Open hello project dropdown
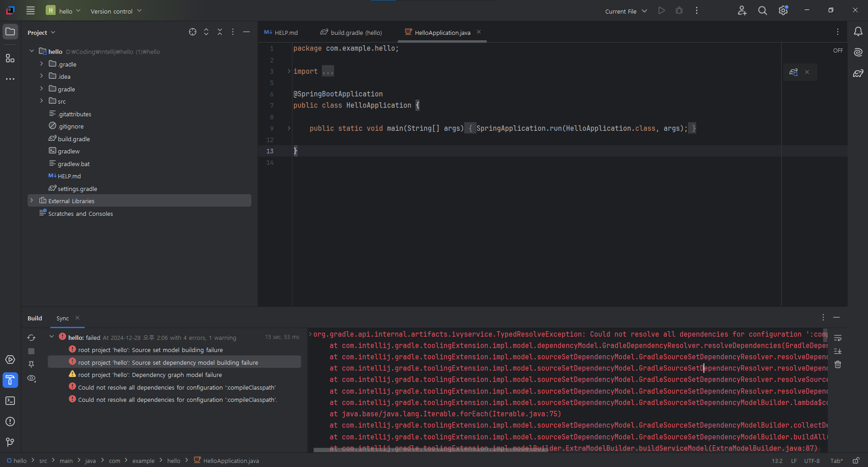 [x=63, y=11]
